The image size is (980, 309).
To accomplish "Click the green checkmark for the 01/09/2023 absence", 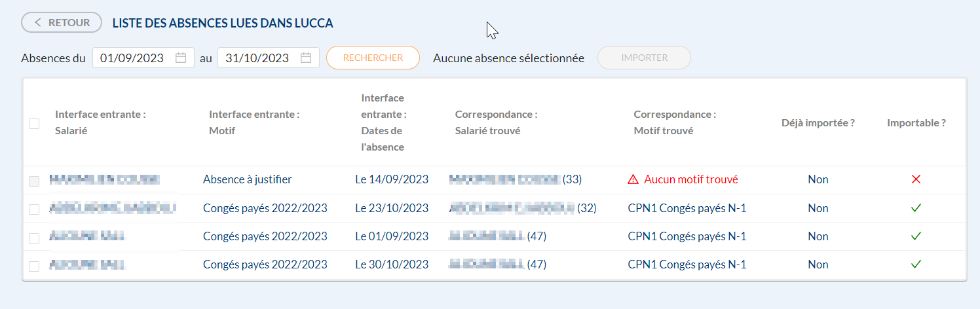I will point(916,236).
